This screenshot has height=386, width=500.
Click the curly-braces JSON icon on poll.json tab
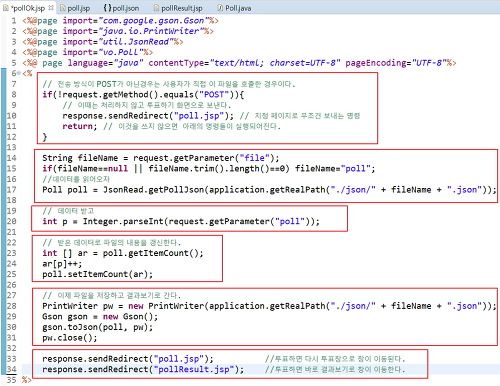(107, 8)
